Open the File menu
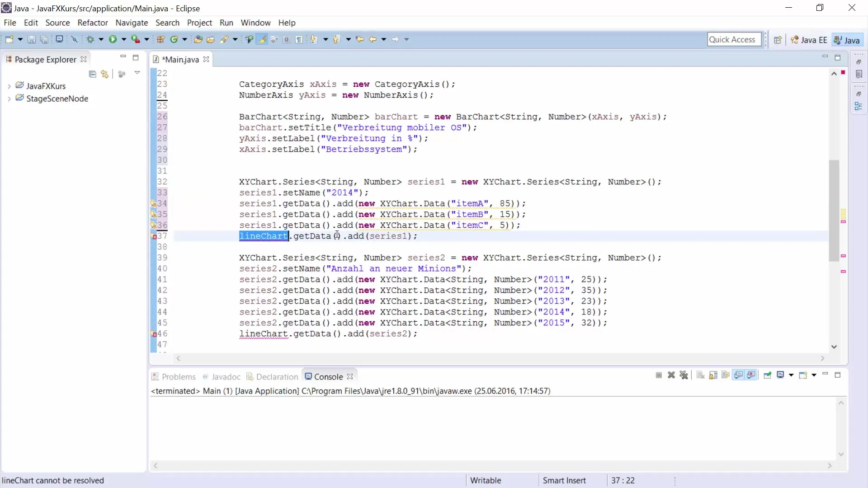 click(10, 23)
